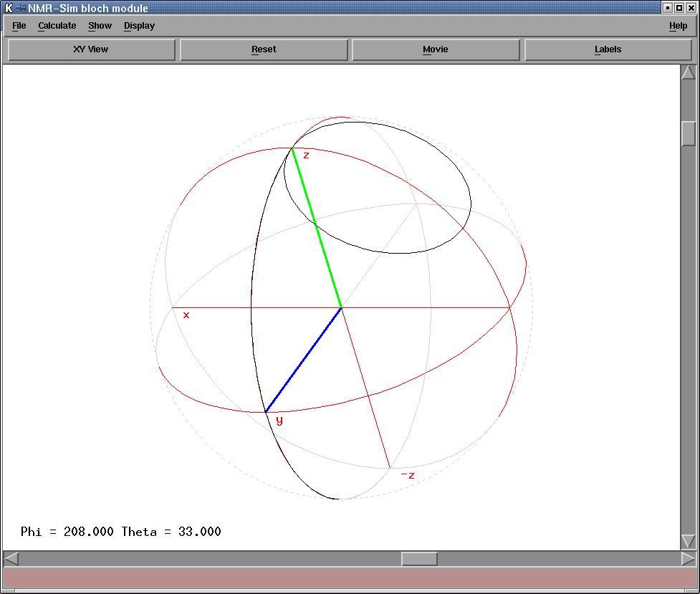
Task: Start the Movie animation
Action: (x=436, y=49)
